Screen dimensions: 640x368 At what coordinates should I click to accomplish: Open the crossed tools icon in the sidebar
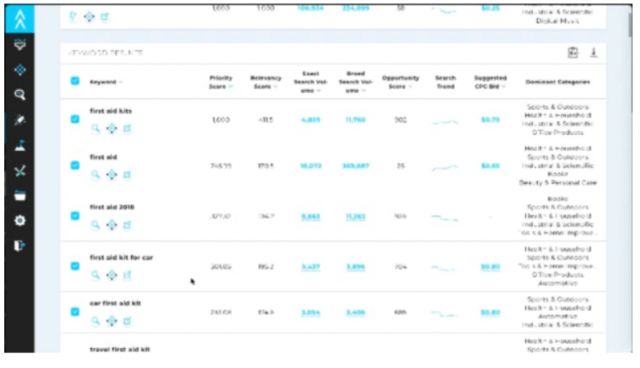tap(20, 171)
